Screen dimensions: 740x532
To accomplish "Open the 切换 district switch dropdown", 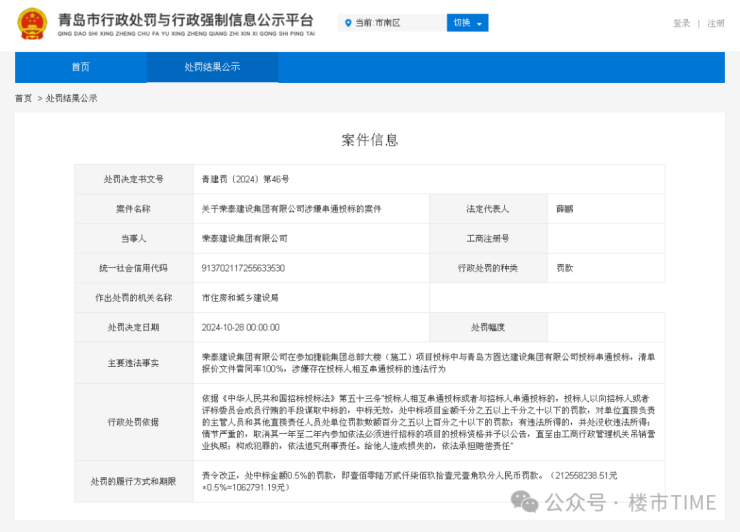I will (x=468, y=23).
